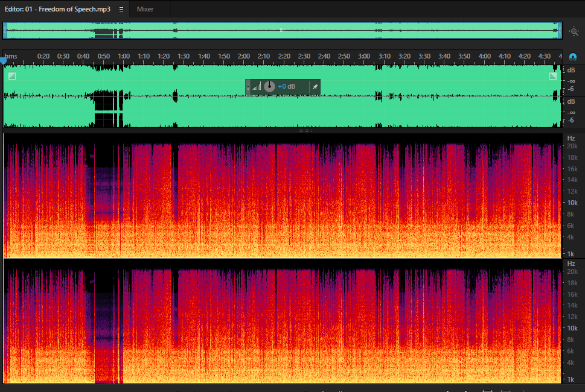Image resolution: width=585 pixels, height=392 pixels.
Task: Click the 0:20 mark on the time ruler
Action: (43, 56)
